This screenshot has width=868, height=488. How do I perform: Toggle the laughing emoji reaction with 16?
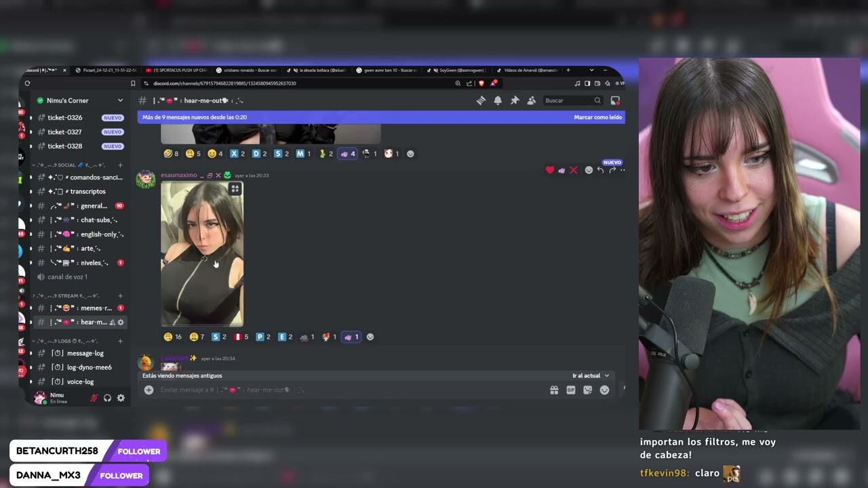173,337
